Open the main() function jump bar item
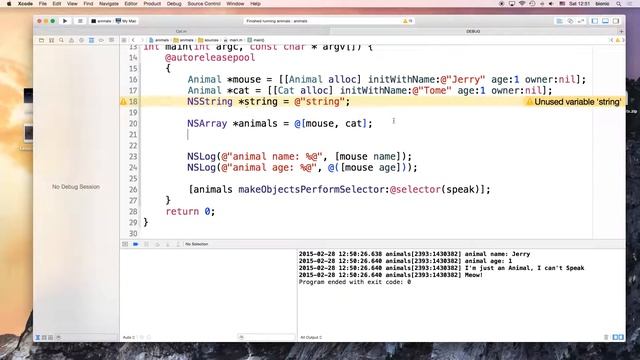This screenshot has height=360, width=640. click(x=256, y=40)
